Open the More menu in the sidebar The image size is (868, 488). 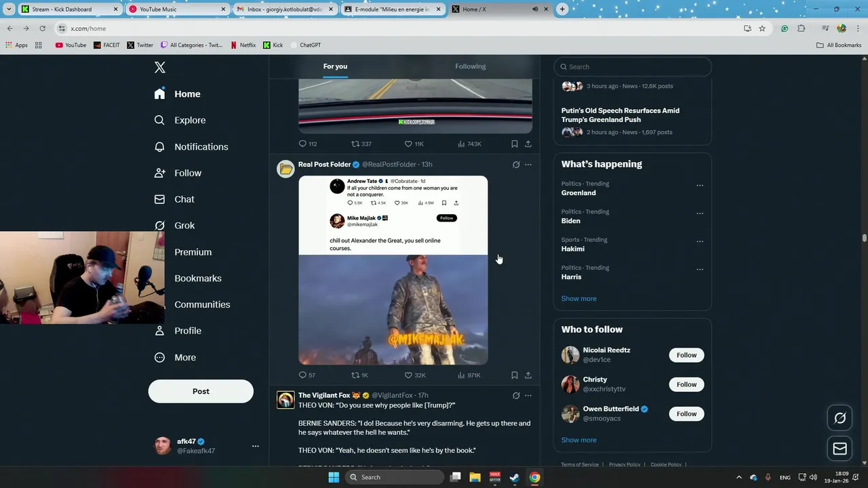coord(175,357)
